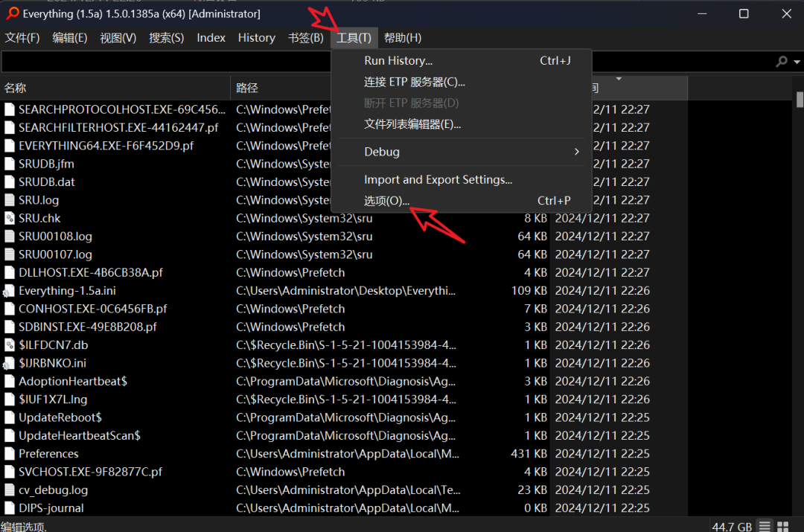The height and width of the screenshot is (532, 804).
Task: Click ini icon of Everything-1.5a.ini
Action: pos(9,291)
